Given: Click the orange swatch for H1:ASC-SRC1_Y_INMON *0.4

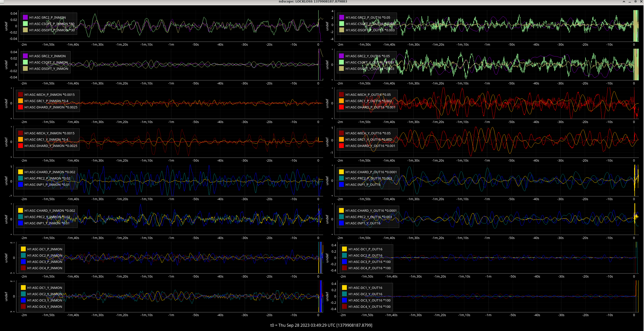Looking at the screenshot, I should tap(20, 139).
